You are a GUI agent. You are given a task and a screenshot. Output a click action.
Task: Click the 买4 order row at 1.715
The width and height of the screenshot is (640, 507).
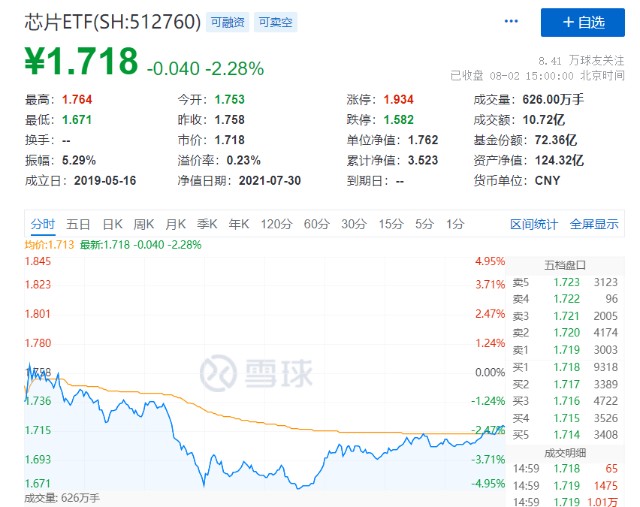[565, 418]
